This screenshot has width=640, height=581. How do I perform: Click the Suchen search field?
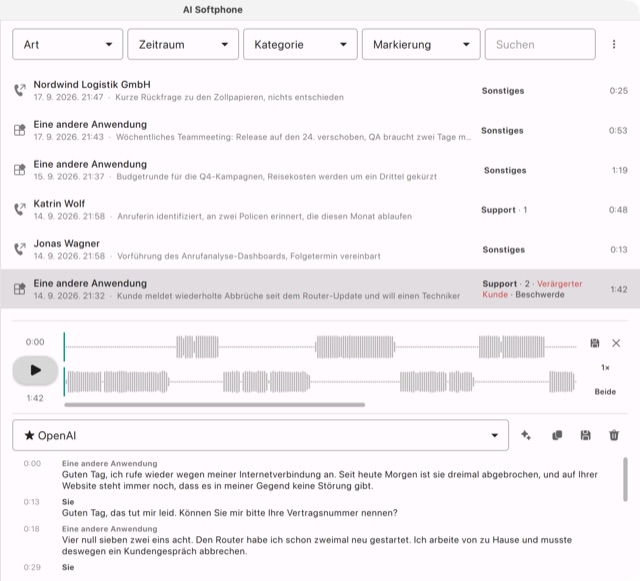click(x=540, y=44)
